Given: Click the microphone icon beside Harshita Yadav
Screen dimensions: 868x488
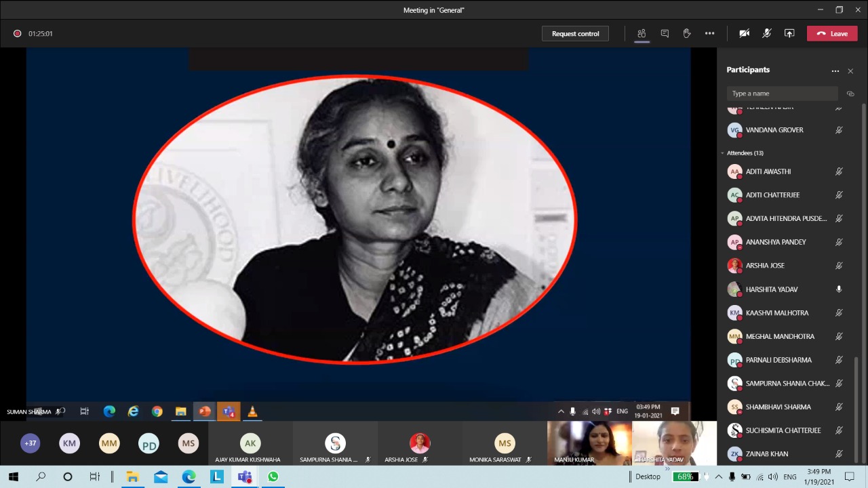Looking at the screenshot, I should point(839,289).
